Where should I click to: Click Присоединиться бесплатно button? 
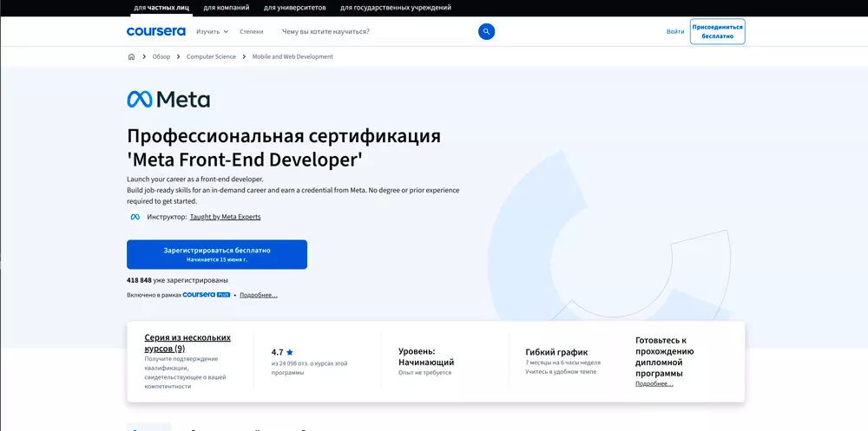718,31
